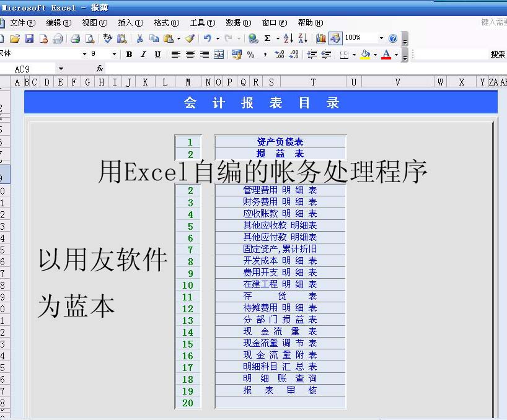Go to 财务费用 明细表
507x420 pixels.
[x=280, y=202]
